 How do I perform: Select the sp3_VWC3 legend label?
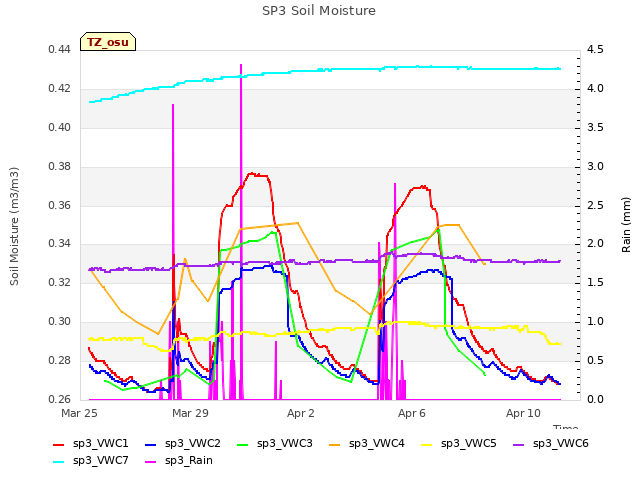point(284,444)
